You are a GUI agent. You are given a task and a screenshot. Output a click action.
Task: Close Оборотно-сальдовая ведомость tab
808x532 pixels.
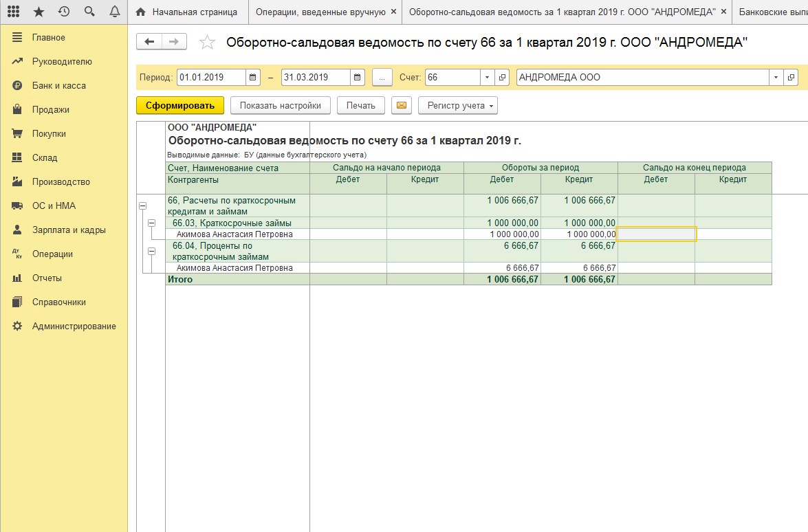pos(723,11)
